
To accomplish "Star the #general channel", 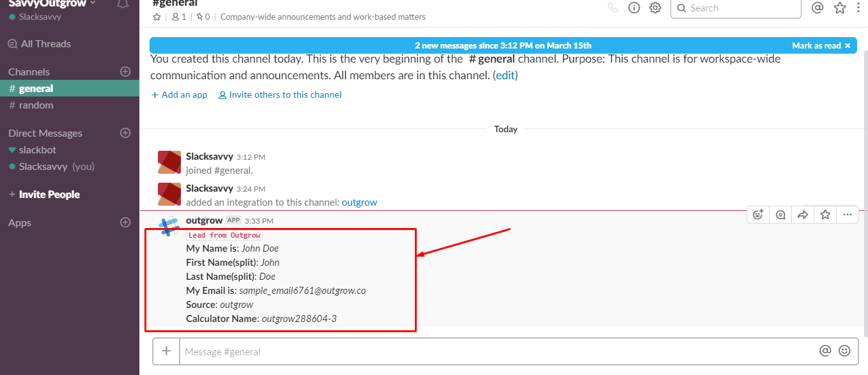I will pyautogui.click(x=157, y=17).
